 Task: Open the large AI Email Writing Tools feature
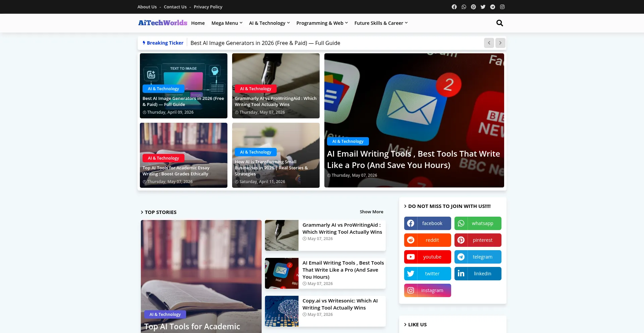414,120
